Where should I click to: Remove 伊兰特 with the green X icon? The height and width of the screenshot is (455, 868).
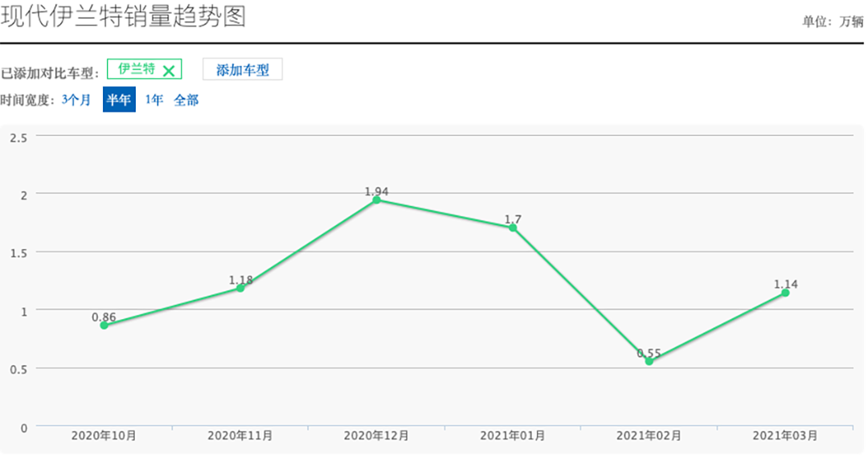pos(169,71)
